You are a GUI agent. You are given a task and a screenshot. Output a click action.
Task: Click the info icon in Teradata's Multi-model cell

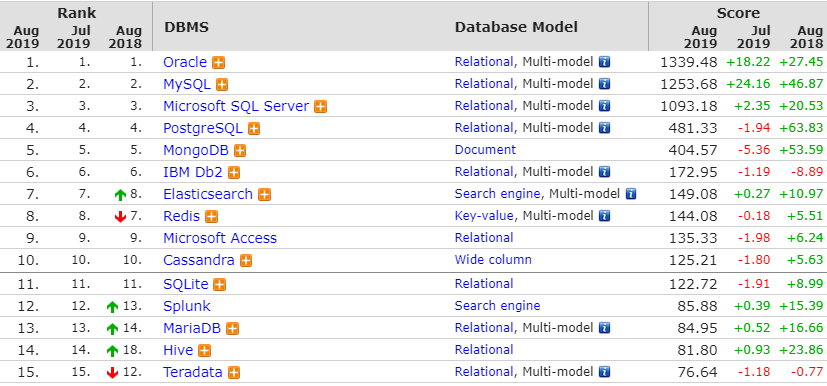coord(604,372)
